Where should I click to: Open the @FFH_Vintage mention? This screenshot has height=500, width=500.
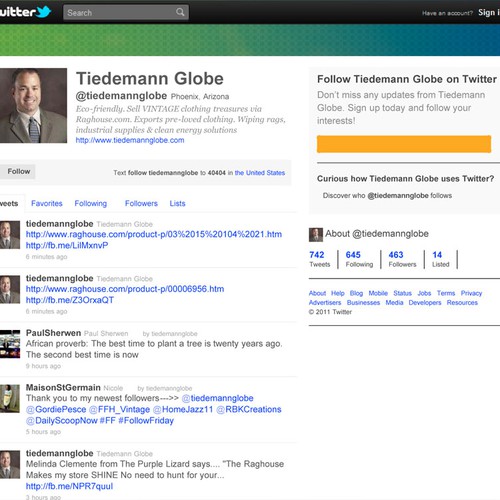[119, 409]
